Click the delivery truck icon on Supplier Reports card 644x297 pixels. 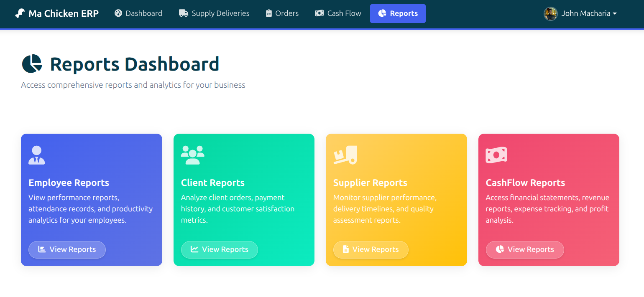[345, 155]
